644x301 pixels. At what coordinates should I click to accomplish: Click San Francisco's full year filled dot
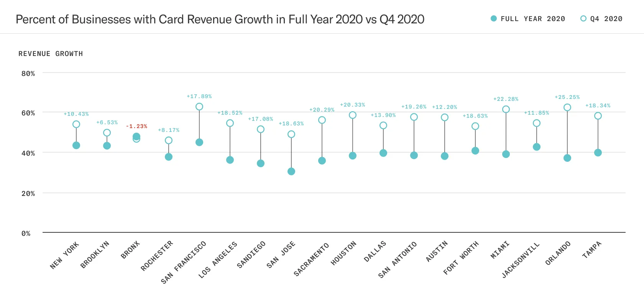click(199, 142)
